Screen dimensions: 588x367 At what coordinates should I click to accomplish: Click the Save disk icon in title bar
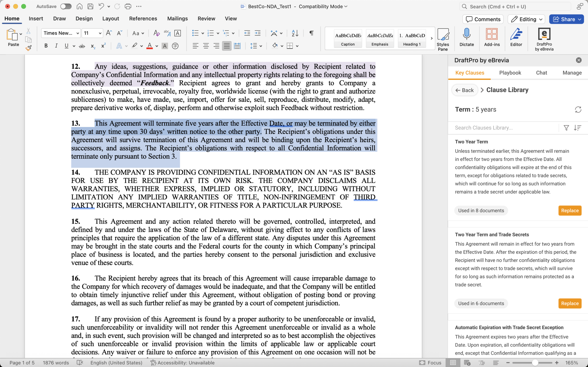[90, 6]
